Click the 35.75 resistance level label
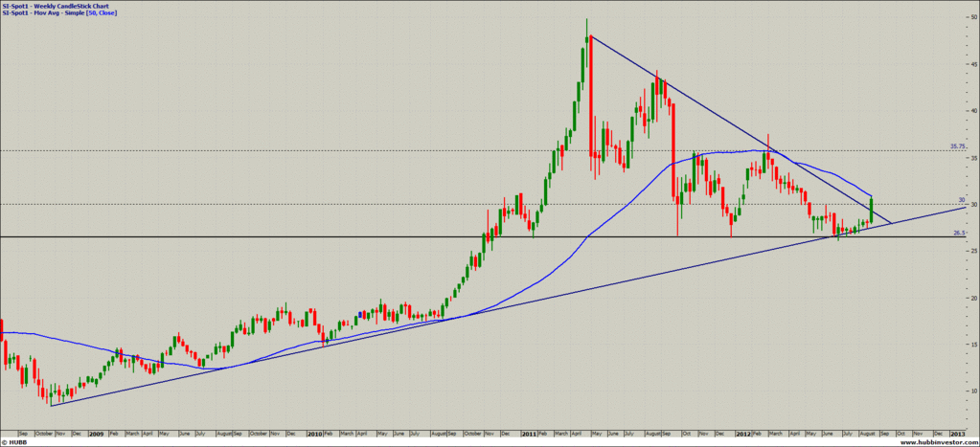 coord(956,146)
